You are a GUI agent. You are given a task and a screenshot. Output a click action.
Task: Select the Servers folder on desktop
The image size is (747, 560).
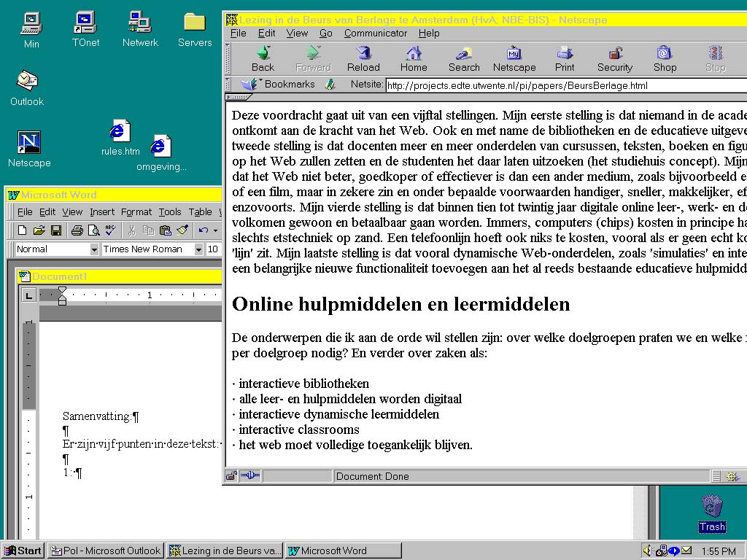click(x=194, y=30)
